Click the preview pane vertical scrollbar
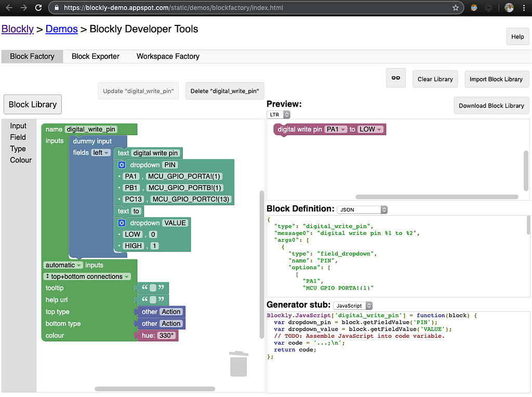Image resolution: width=532 pixels, height=397 pixels. (x=526, y=170)
